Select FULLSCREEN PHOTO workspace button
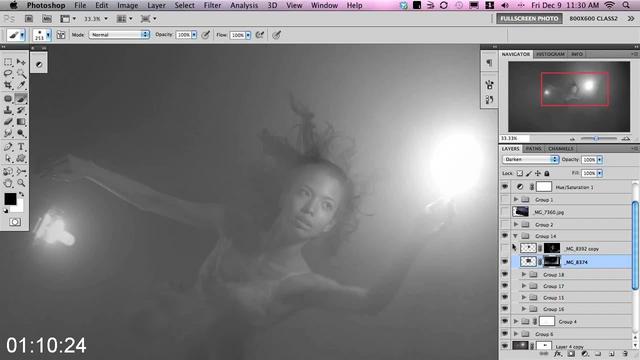 pos(529,19)
